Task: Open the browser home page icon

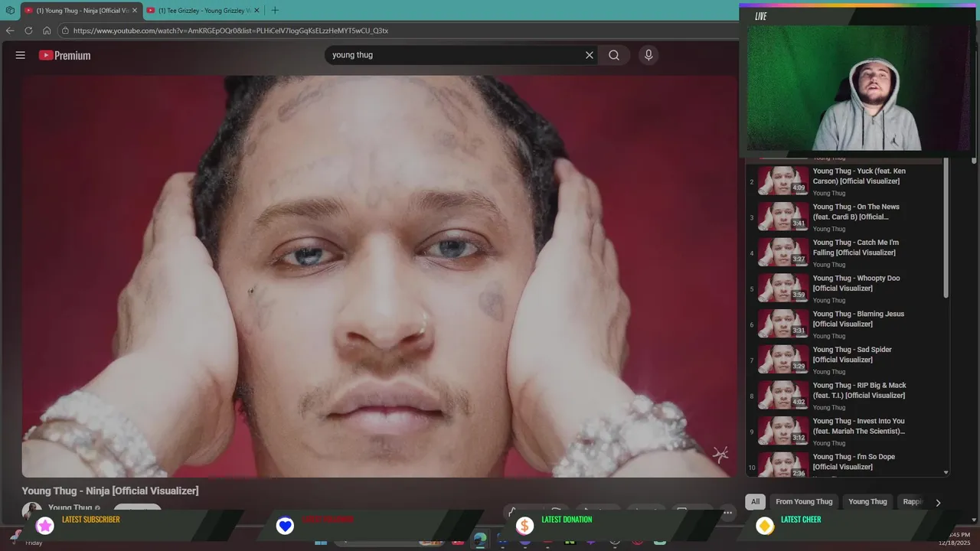Action: click(47, 31)
